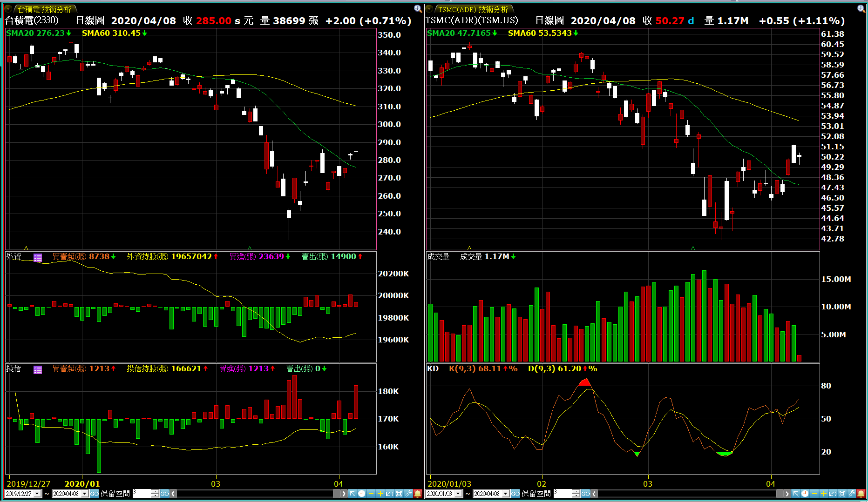
Task: Zoom out with the minus icon in the TSMC(ADR) toolbar
Action: point(814,494)
